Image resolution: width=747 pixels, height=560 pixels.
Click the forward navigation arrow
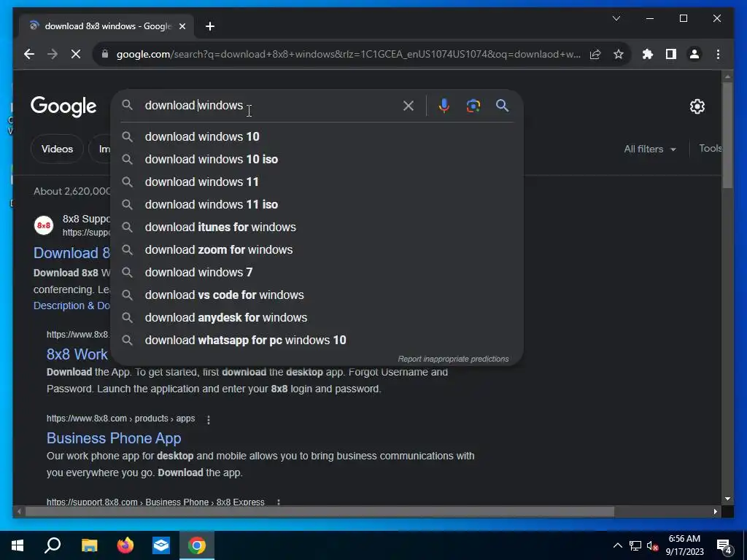pos(53,54)
